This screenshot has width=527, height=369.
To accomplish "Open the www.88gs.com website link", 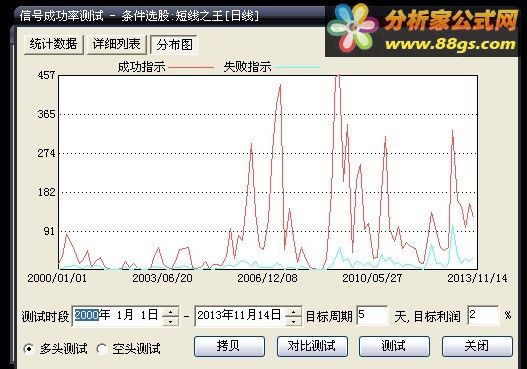I will [450, 45].
